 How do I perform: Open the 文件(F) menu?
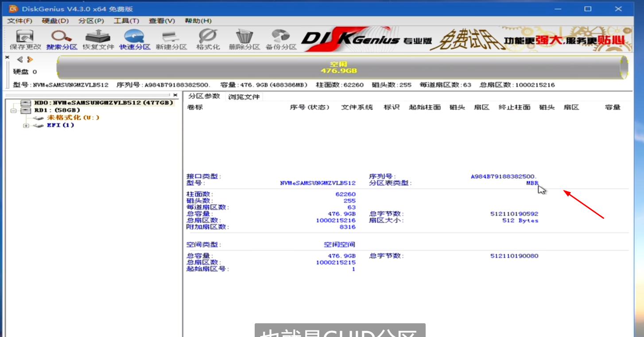click(x=20, y=21)
